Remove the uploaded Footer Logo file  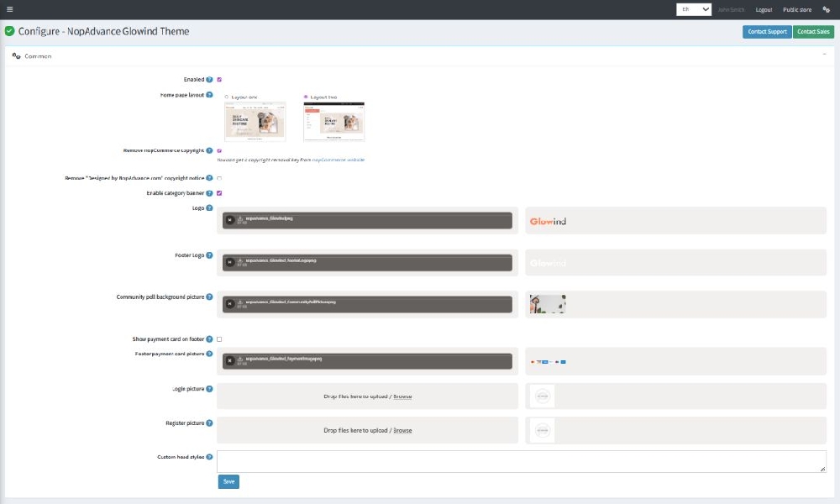coord(228,262)
